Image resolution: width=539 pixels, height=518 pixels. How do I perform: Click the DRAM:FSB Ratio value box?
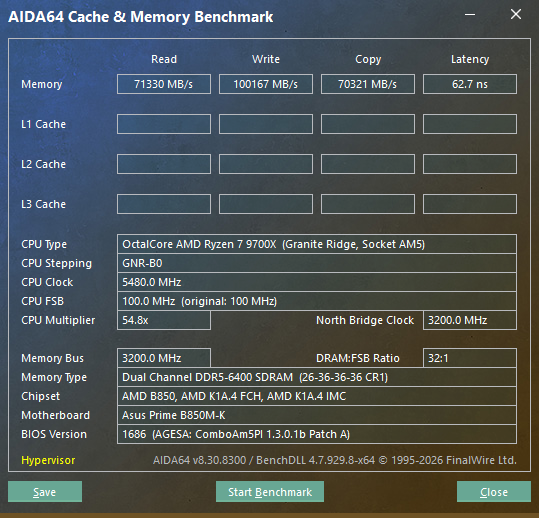click(470, 358)
